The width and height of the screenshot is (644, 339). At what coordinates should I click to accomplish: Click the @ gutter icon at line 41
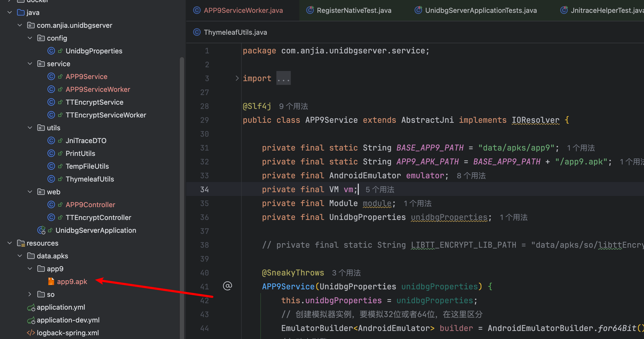coord(227,286)
